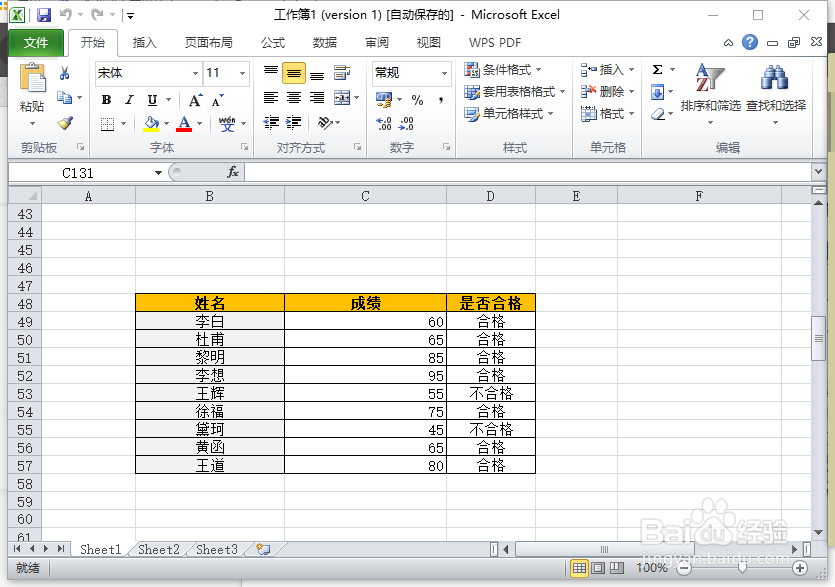Screen dimensions: 835x587
Task: Apply bold formatting with the B icon
Action: 106,99
